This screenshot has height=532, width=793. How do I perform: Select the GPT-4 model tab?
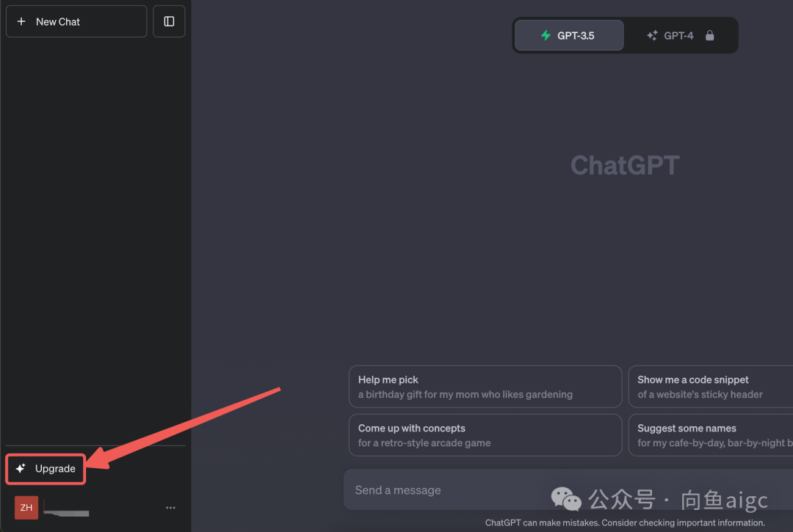pyautogui.click(x=680, y=35)
